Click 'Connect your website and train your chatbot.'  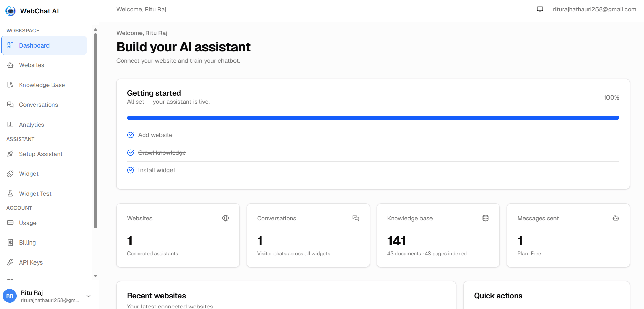(178, 61)
